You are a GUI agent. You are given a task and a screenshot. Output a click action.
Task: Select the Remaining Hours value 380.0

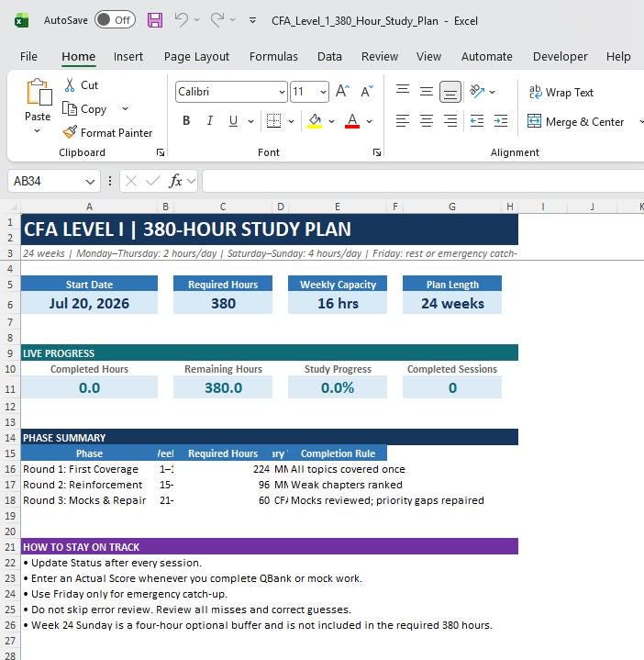tap(223, 387)
